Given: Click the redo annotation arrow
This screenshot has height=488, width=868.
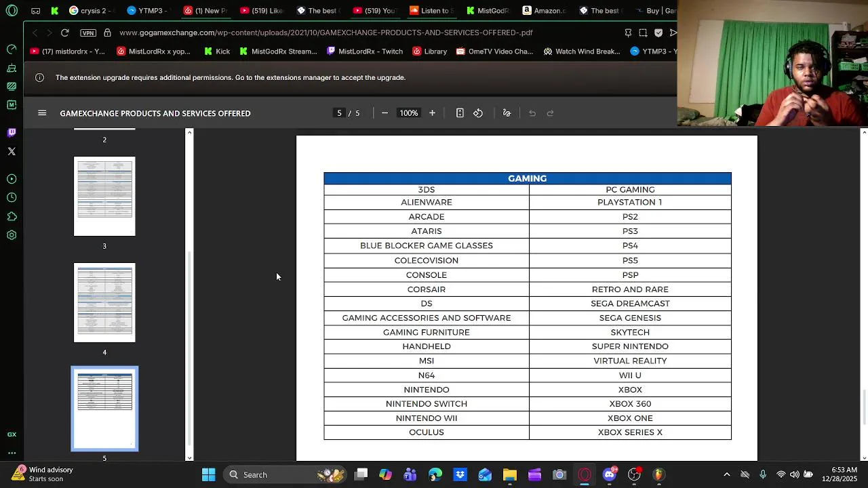Looking at the screenshot, I should click(x=550, y=113).
